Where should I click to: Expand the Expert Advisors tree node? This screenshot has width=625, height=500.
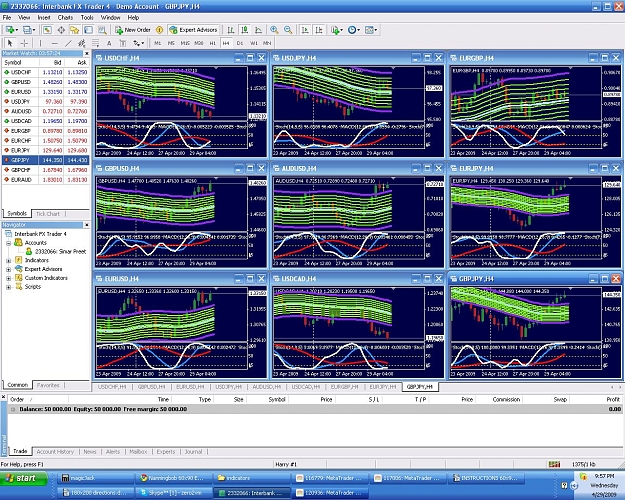coord(8,269)
